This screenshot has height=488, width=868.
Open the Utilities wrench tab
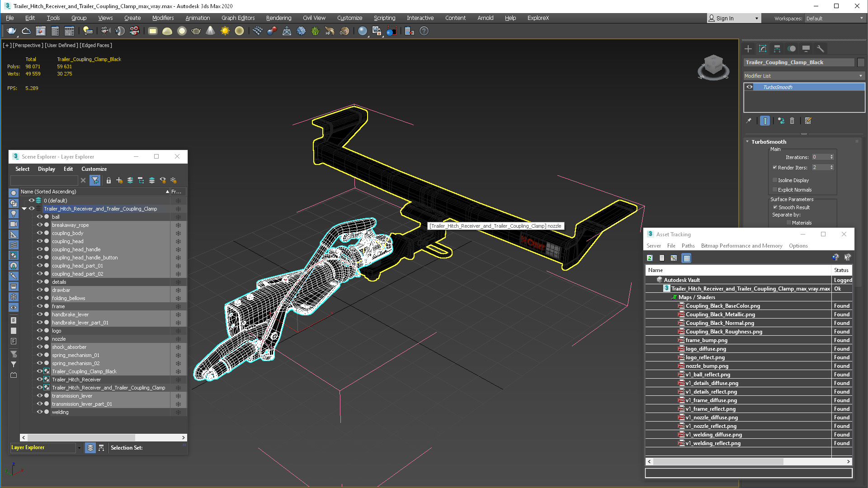[x=821, y=49]
